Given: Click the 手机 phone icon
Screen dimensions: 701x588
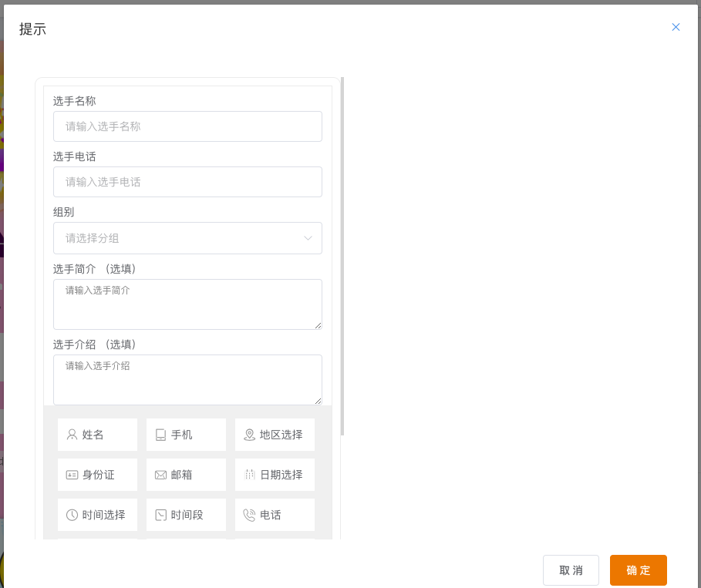Looking at the screenshot, I should pos(160,435).
